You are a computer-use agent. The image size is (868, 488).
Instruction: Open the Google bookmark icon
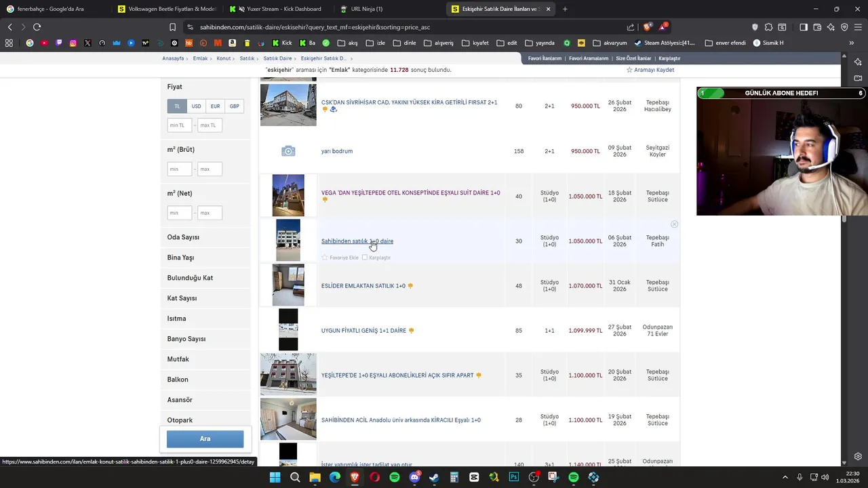[x=29, y=43]
